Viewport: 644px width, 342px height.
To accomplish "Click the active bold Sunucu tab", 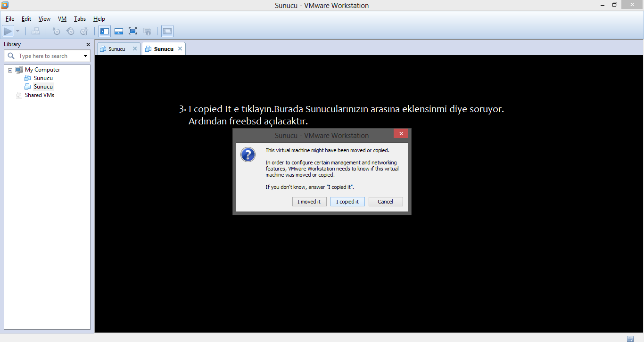I will click(164, 49).
